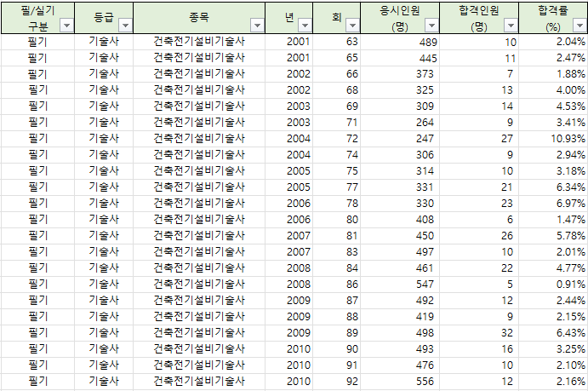Screen dimensions: 588x391
Task: Select cell with 응시인원 476
Action: (400, 365)
